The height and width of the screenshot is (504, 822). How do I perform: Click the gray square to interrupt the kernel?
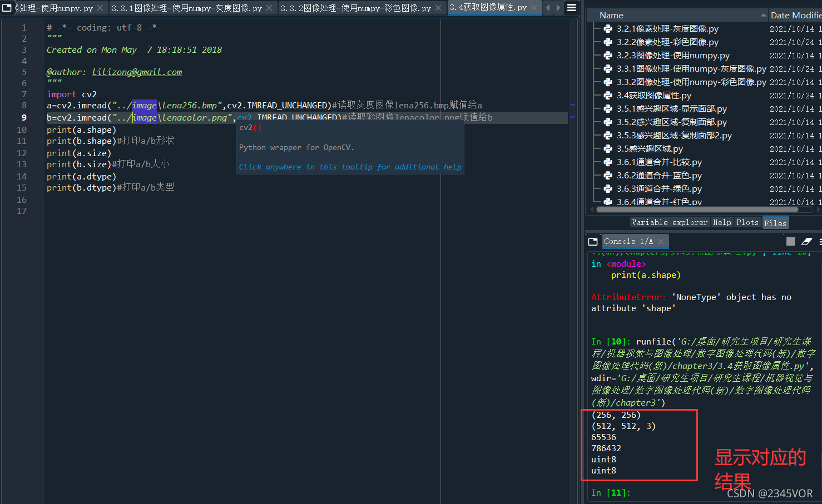tap(790, 241)
